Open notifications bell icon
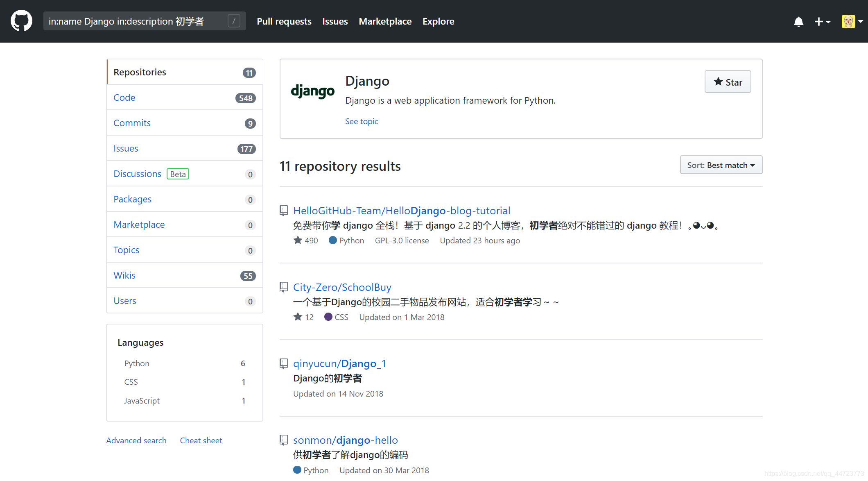The width and height of the screenshot is (868, 481). [798, 21]
